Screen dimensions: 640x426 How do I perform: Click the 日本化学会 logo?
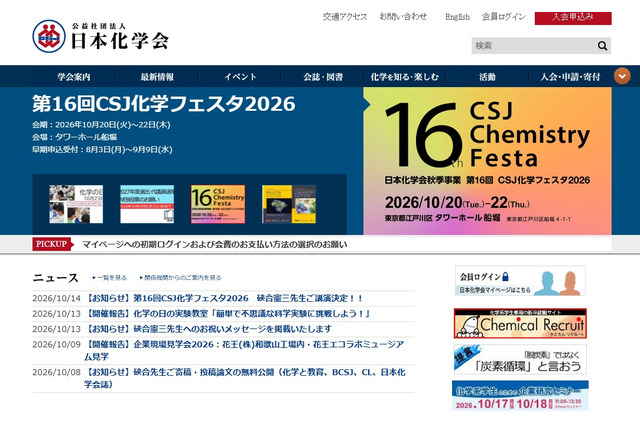point(100,36)
